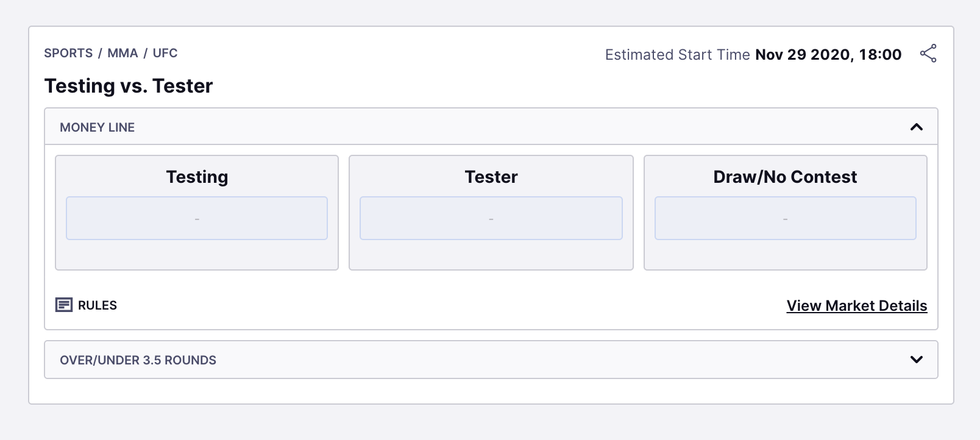This screenshot has height=440, width=980.
Task: Select the Tester odds box
Action: click(x=491, y=218)
